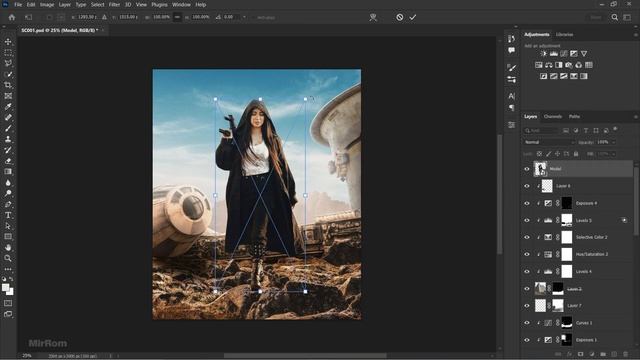The image size is (640, 360).
Task: Select the Rectangular Marquee tool
Action: (8, 53)
